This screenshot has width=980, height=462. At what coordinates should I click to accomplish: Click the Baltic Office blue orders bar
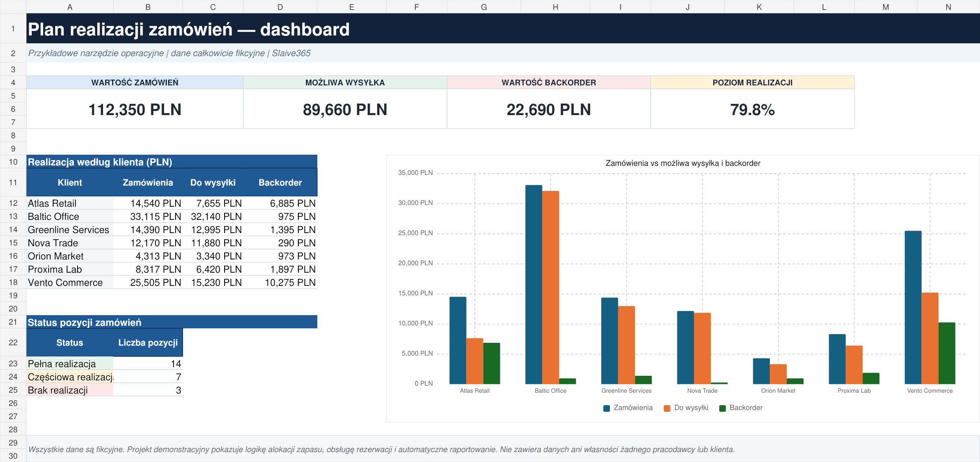coord(534,285)
